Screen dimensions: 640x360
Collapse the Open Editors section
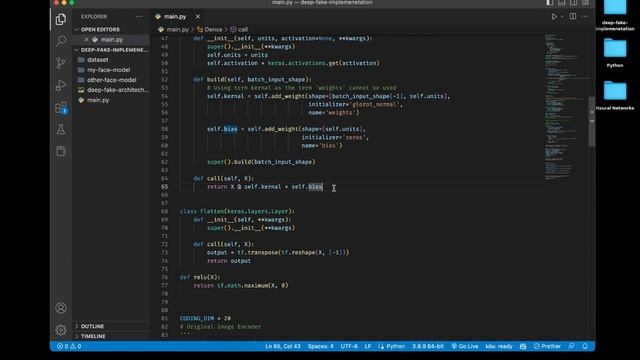100,29
